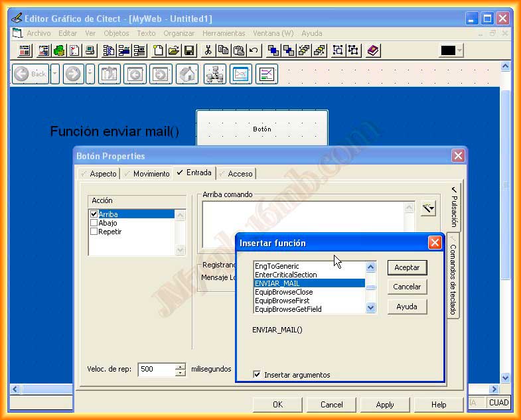Viewport: 521px width, 420px height.
Task: Uncheck Insertar argumentos checkbox
Action: [258, 375]
